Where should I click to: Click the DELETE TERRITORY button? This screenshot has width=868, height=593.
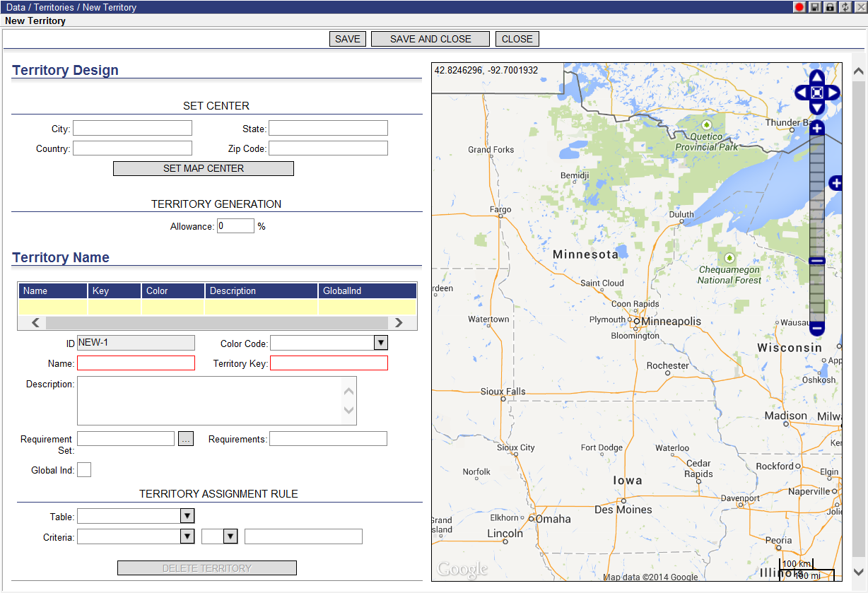(x=207, y=568)
